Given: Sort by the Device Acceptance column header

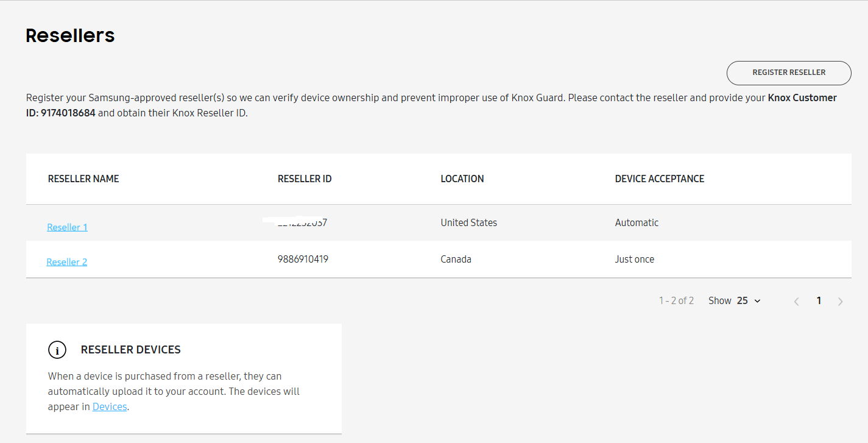Looking at the screenshot, I should tap(659, 179).
